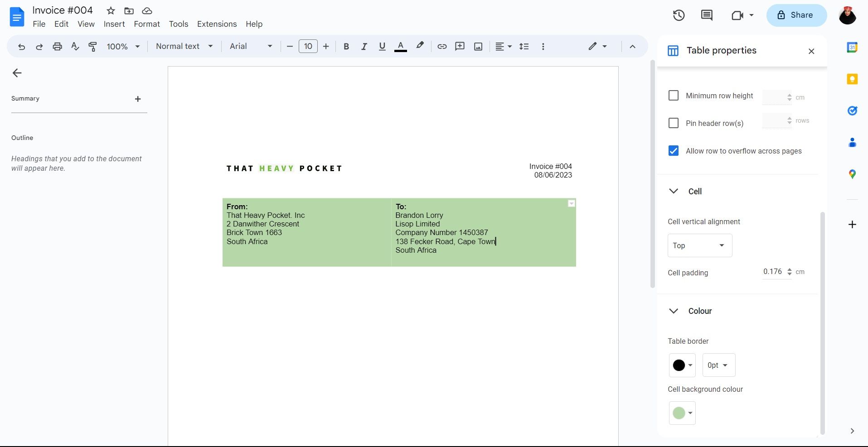Star the Invoice #004 document

[111, 10]
